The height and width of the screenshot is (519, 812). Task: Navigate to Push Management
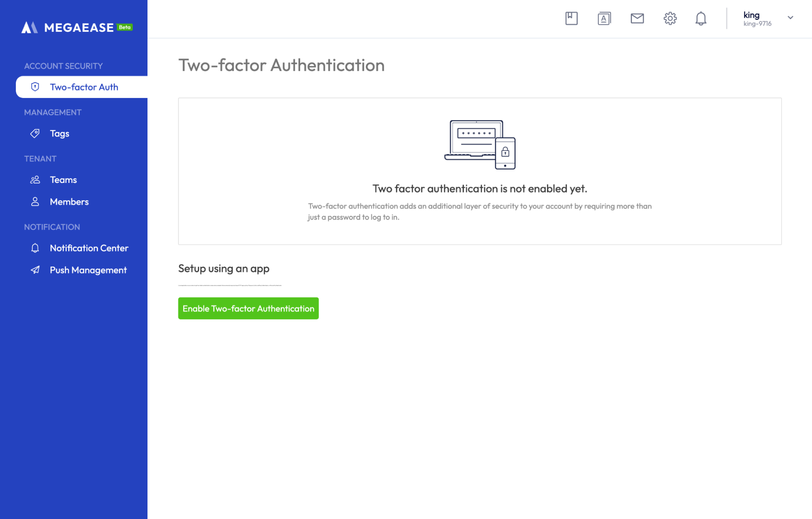tap(88, 270)
